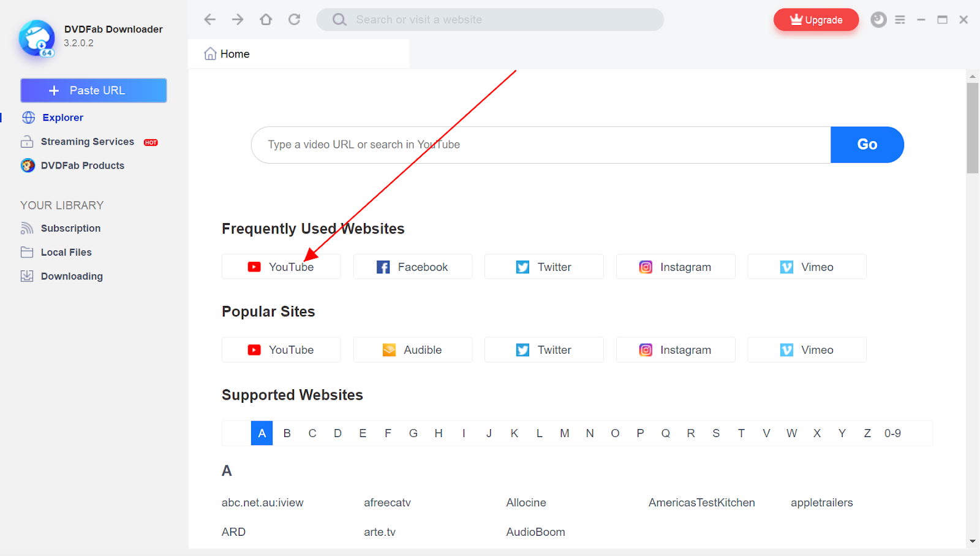980x556 pixels.
Task: Select letter K in the alphabet filter
Action: coord(514,433)
